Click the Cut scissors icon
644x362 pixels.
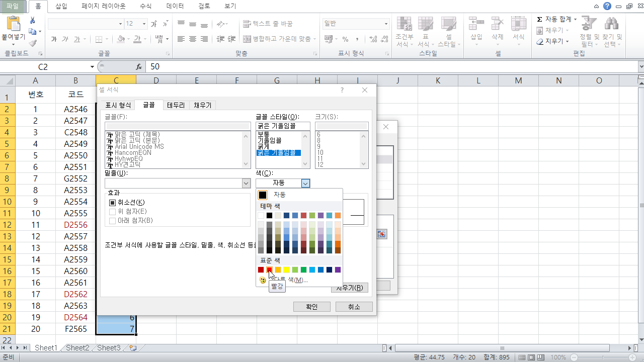(33, 20)
